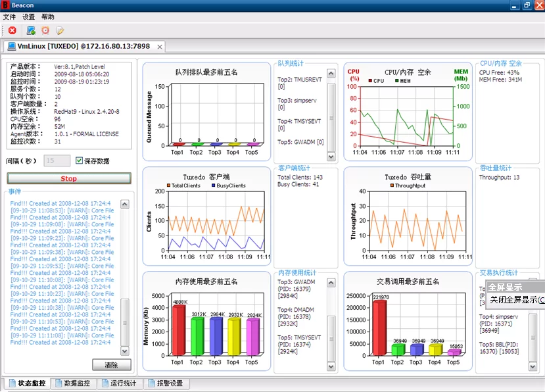Click the red 221970 bar in transaction chart

(x=379, y=328)
